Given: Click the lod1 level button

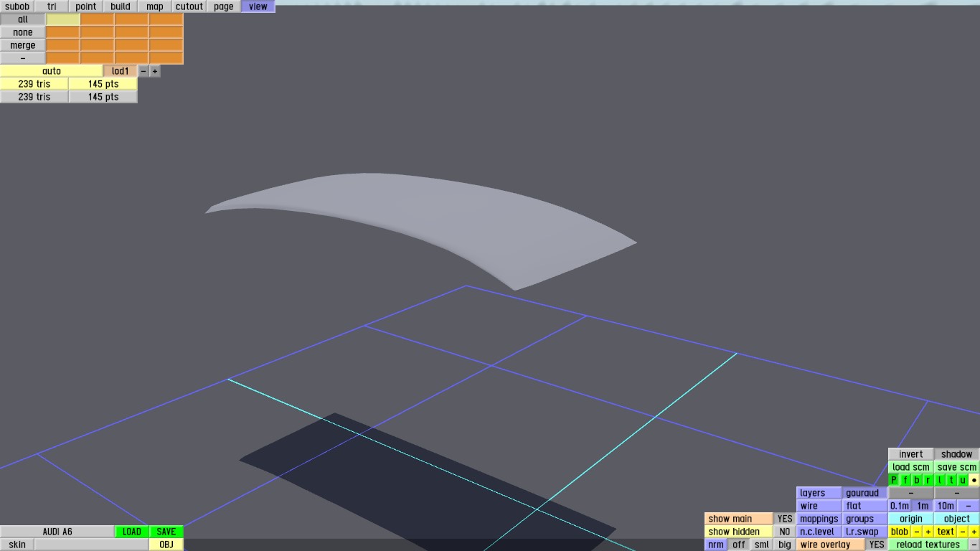Looking at the screenshot, I should coord(121,71).
